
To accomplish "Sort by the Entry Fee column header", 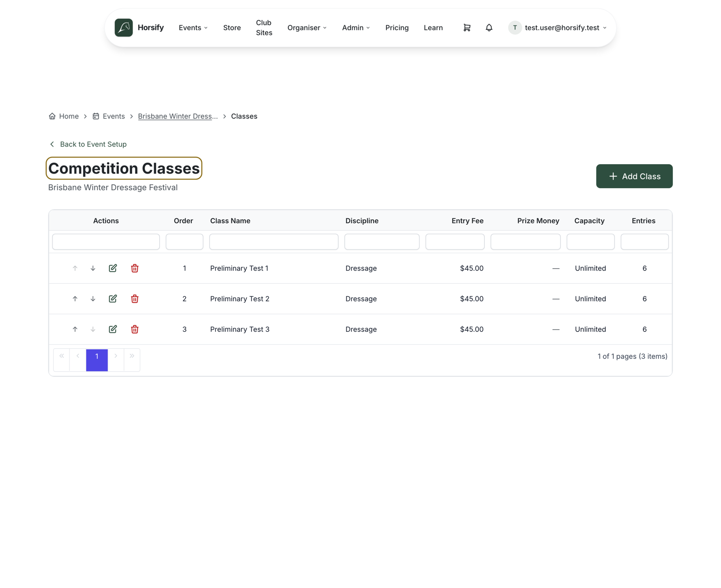I will click(x=468, y=221).
